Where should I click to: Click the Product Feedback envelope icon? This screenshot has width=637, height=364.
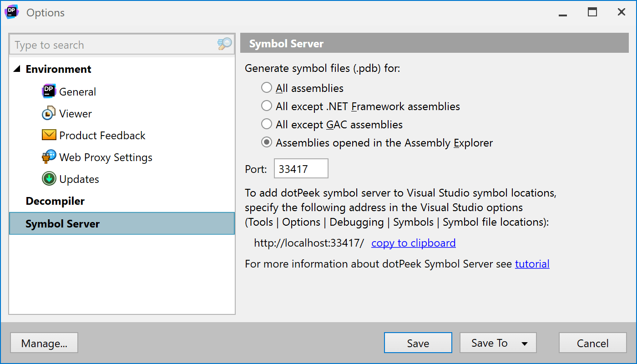tap(49, 135)
